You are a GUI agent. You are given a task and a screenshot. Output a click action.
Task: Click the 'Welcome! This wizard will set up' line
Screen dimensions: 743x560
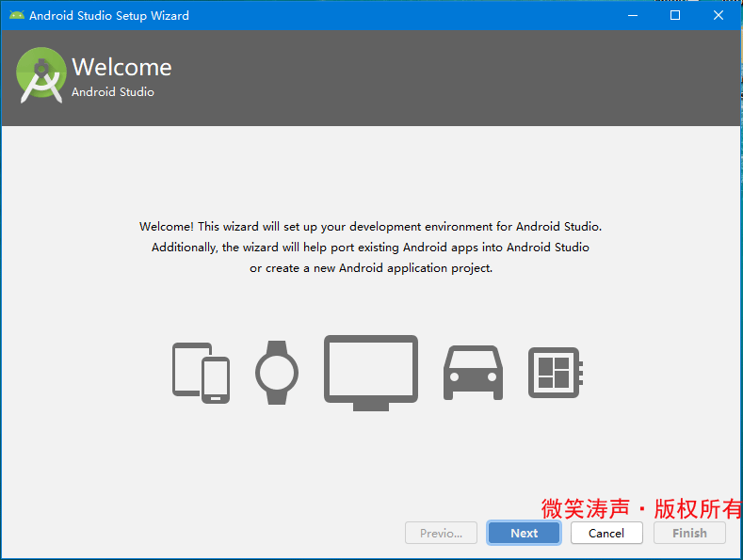point(370,227)
